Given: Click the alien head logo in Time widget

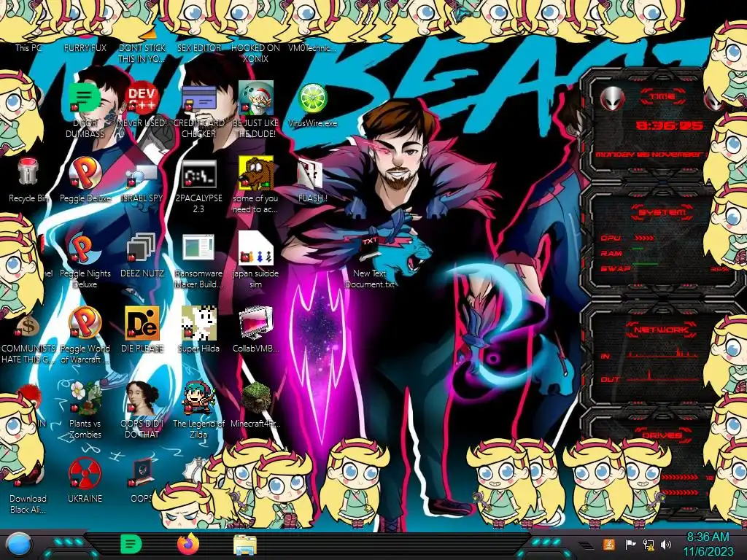Looking at the screenshot, I should pos(612,99).
